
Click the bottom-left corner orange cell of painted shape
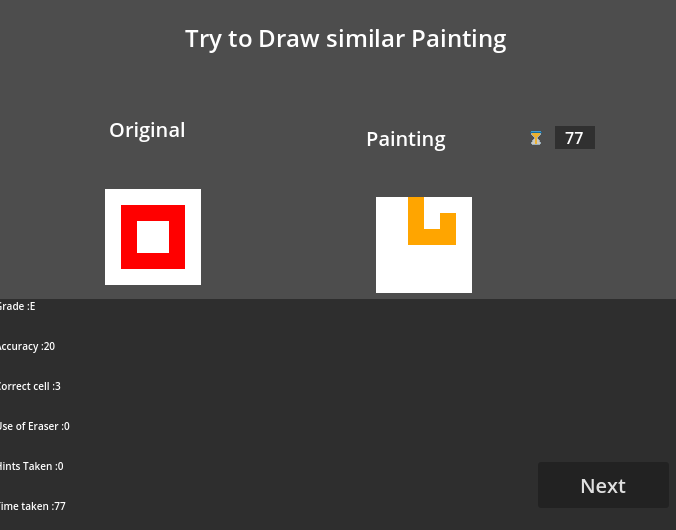coord(416,237)
